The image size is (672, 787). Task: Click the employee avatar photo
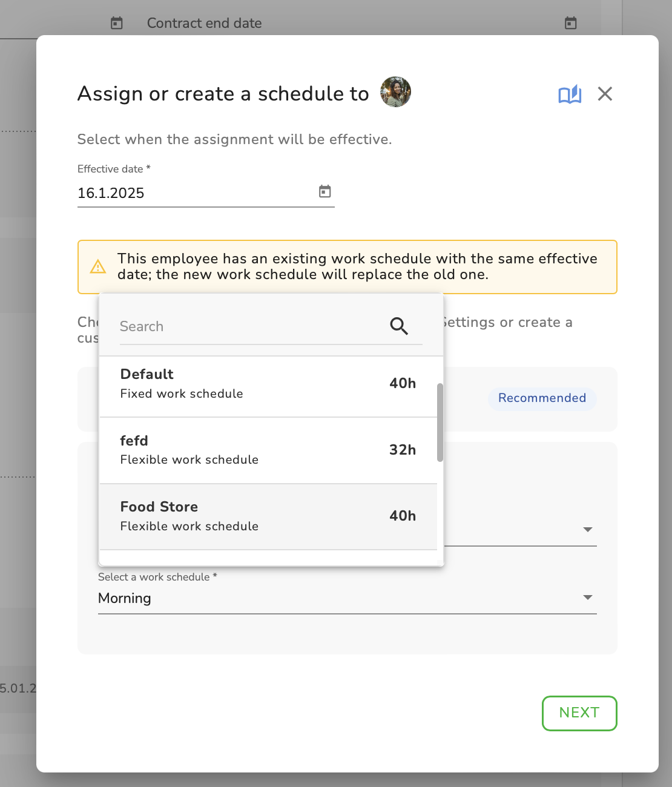(x=395, y=92)
